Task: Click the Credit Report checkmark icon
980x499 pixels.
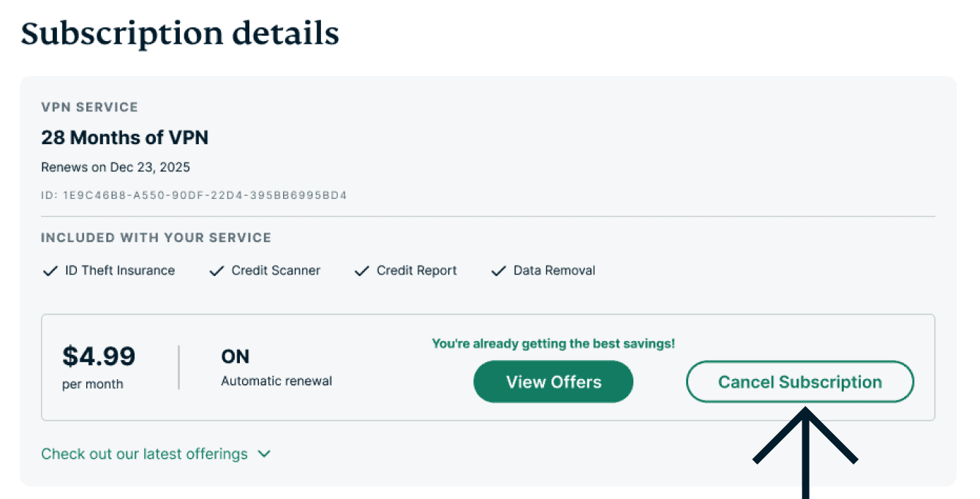Action: (361, 271)
